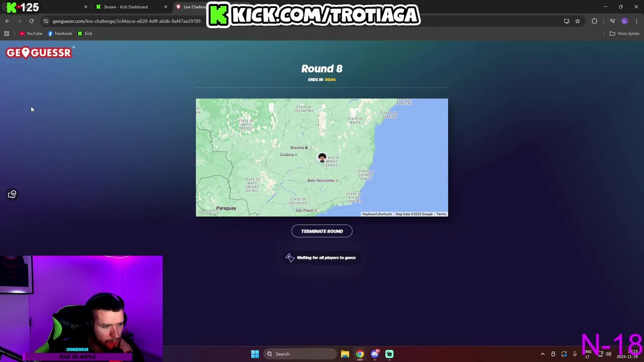This screenshot has height=362, width=644.
Task: Click the microphone tray icon
Action: tap(575, 354)
